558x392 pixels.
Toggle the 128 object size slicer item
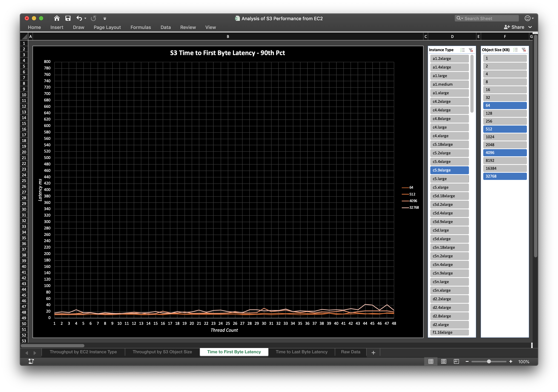tap(505, 113)
